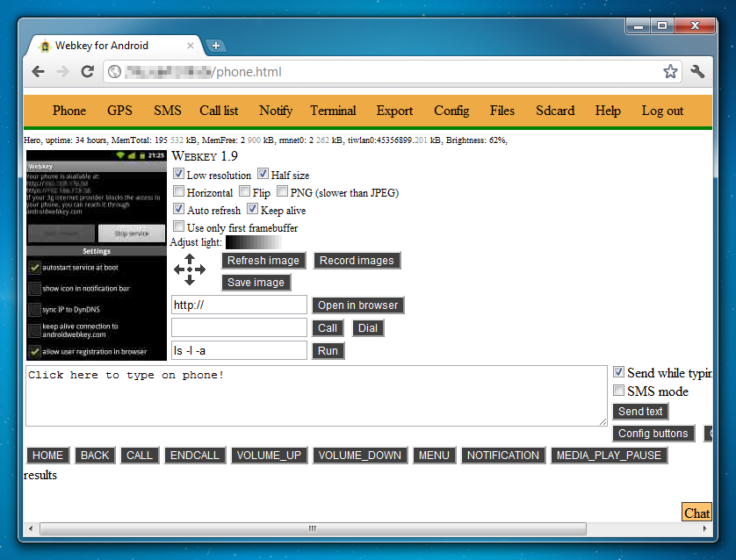Go to the Call list page

pos(219,111)
